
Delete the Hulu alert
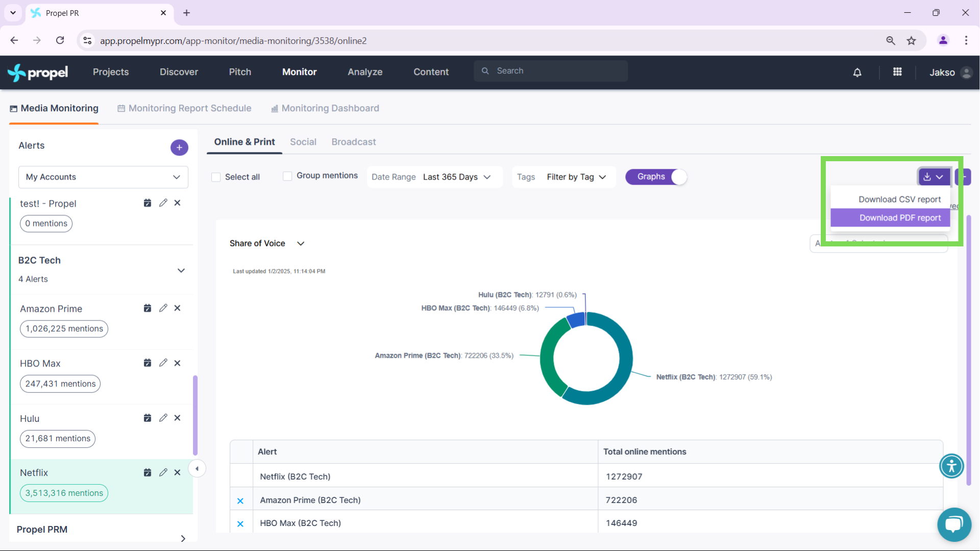[x=178, y=418]
